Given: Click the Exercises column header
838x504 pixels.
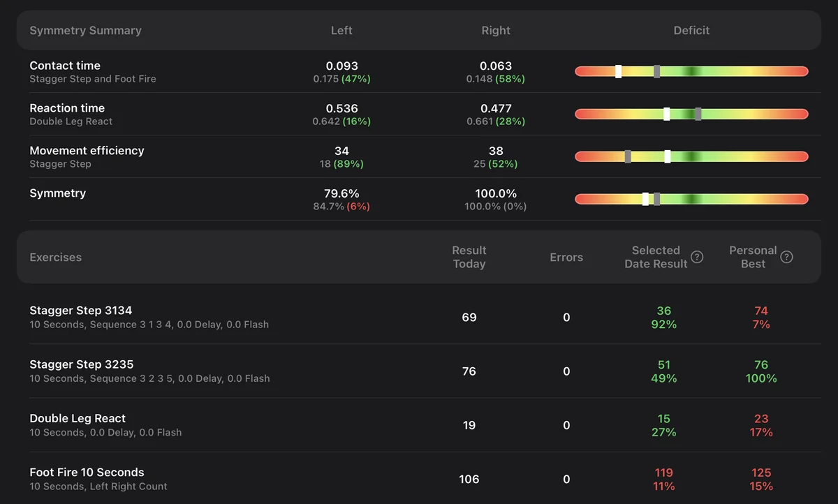Looking at the screenshot, I should [55, 257].
